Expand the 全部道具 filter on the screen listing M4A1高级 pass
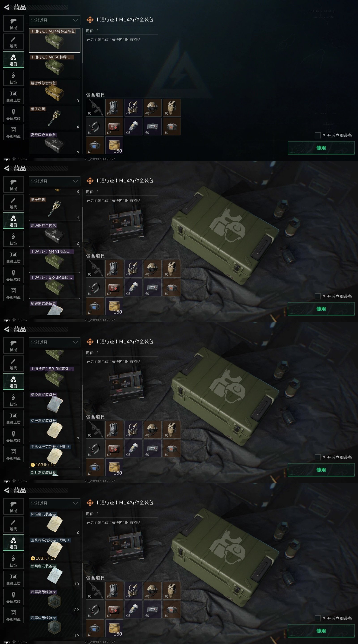Viewport: 358px width, 644px height. pos(55,181)
